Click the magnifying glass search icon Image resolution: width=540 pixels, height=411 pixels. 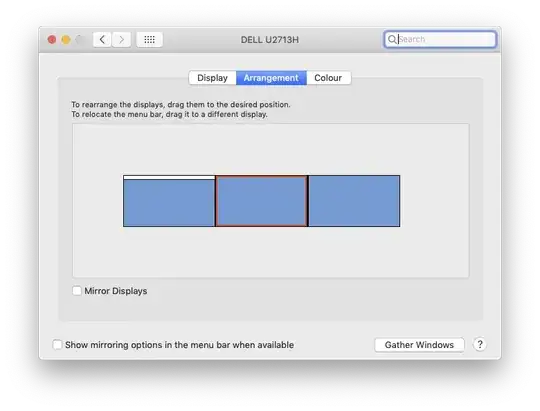pyautogui.click(x=392, y=39)
